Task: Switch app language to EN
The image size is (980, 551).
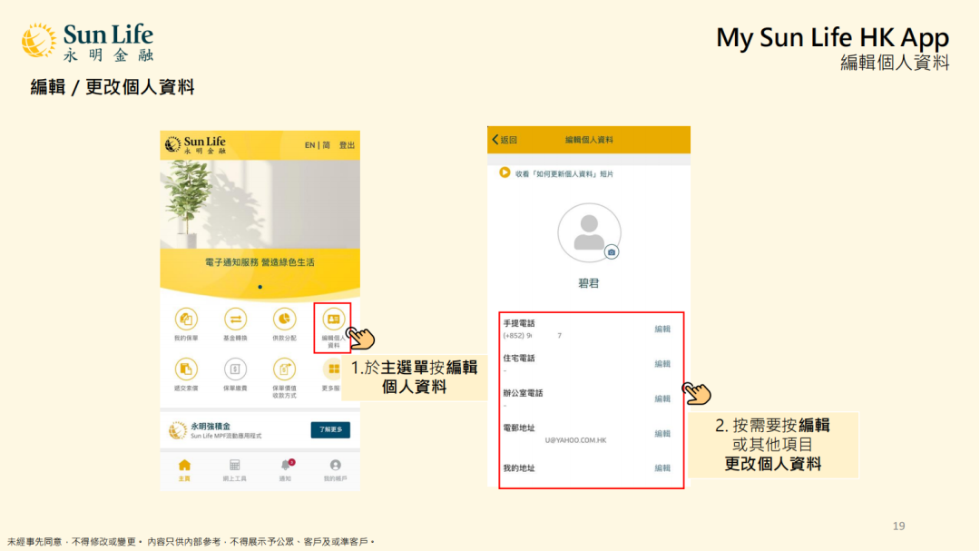Action: coord(310,145)
